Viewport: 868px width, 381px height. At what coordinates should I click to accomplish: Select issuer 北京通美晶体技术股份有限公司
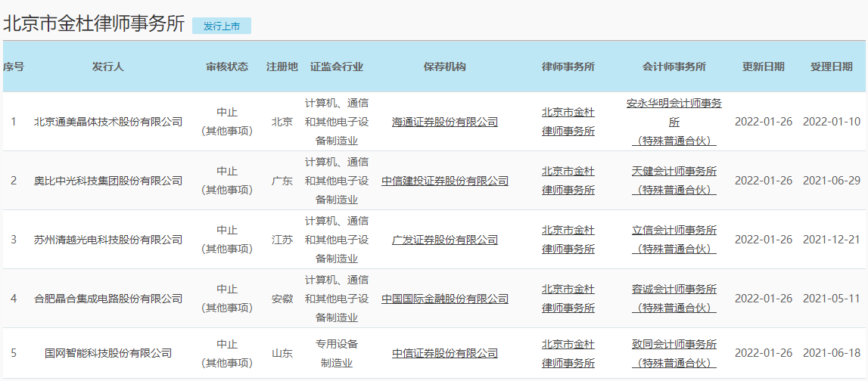coord(108,122)
